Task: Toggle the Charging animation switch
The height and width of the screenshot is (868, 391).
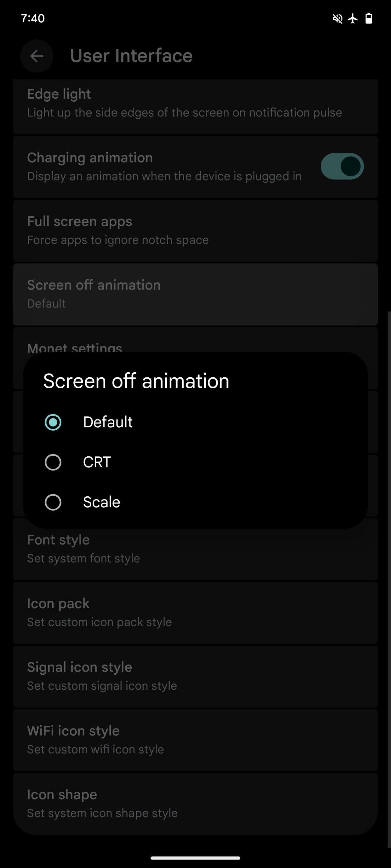Action: tap(342, 166)
